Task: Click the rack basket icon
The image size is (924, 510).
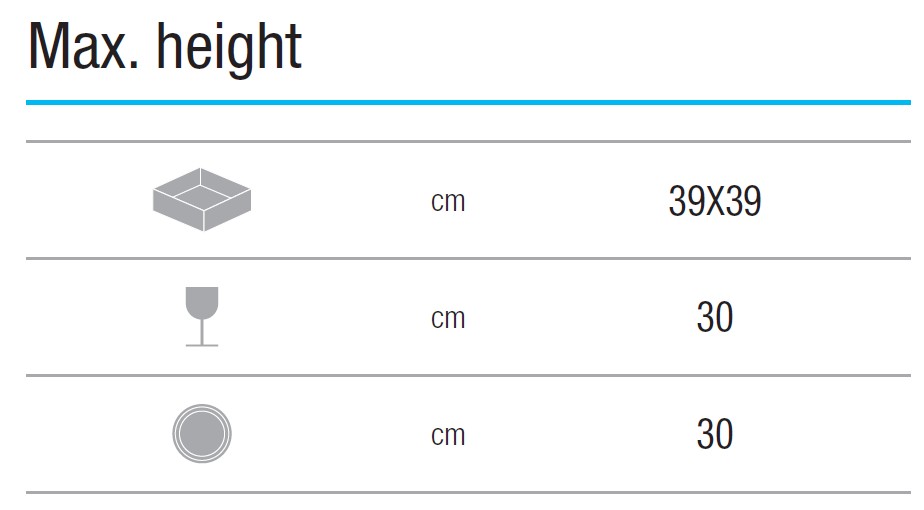Action: pos(201,199)
